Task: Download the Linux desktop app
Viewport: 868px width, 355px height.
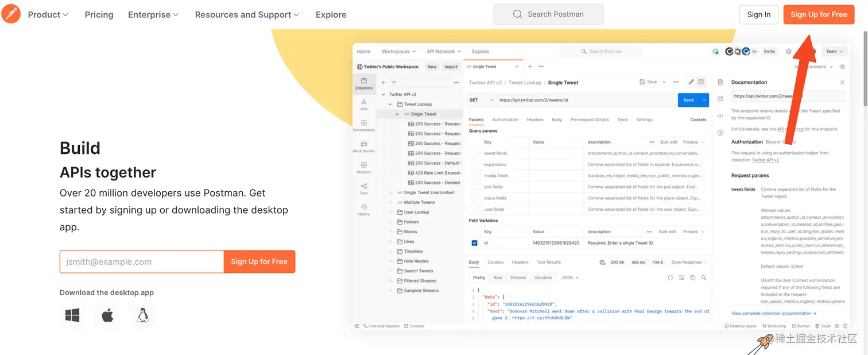Action: click(142, 315)
